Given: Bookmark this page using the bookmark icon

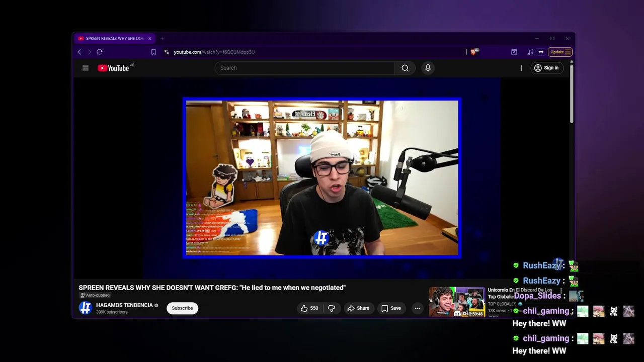Looking at the screenshot, I should 153,52.
